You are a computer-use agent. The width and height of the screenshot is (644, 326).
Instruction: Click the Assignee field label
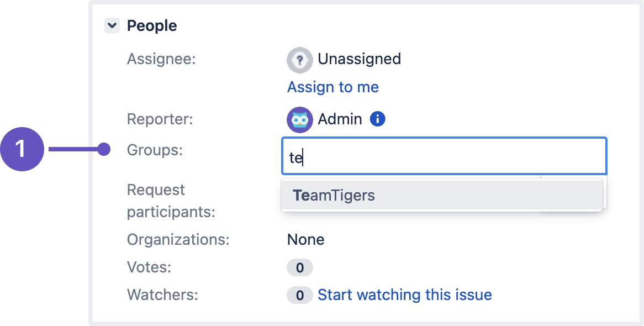pyautogui.click(x=161, y=59)
